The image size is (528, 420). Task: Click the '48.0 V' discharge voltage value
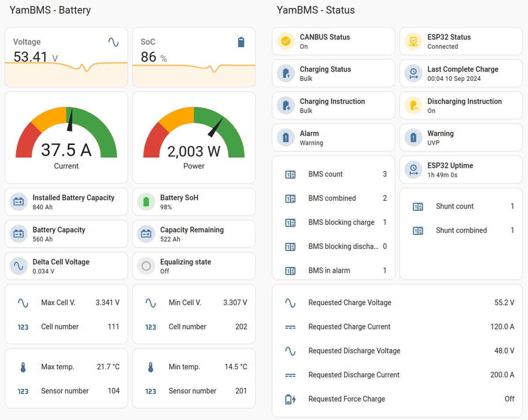(504, 351)
